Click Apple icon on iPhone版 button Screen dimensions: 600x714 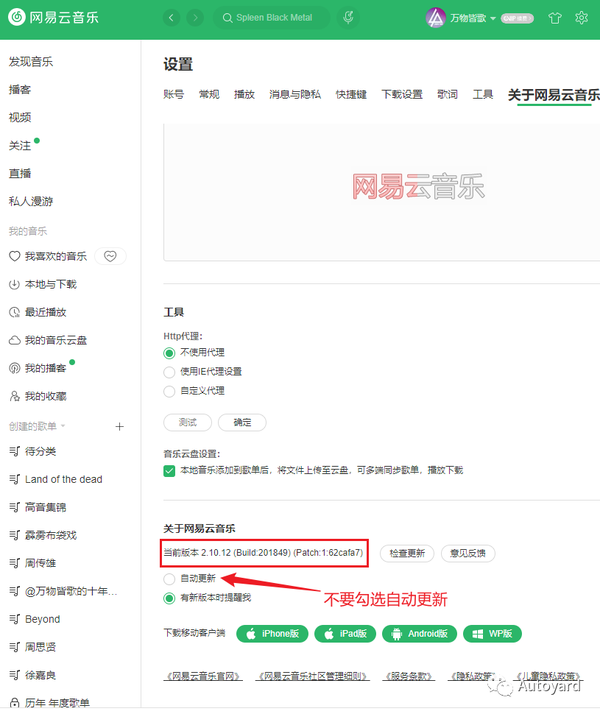[251, 634]
